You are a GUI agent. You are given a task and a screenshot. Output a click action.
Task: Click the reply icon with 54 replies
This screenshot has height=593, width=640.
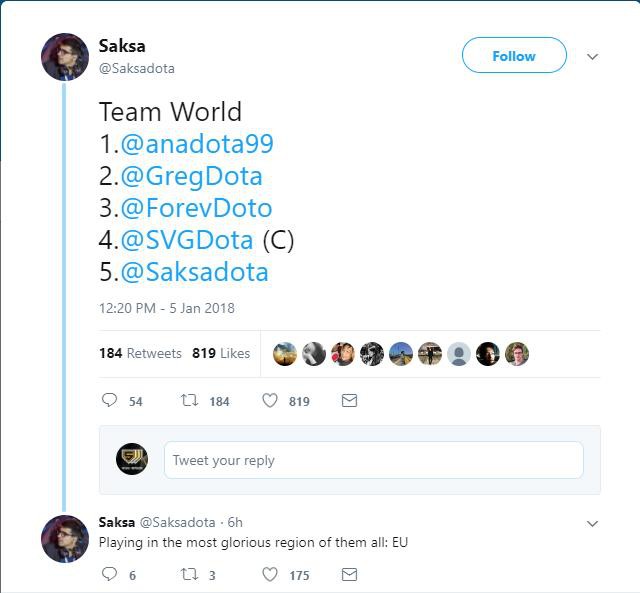coord(109,400)
